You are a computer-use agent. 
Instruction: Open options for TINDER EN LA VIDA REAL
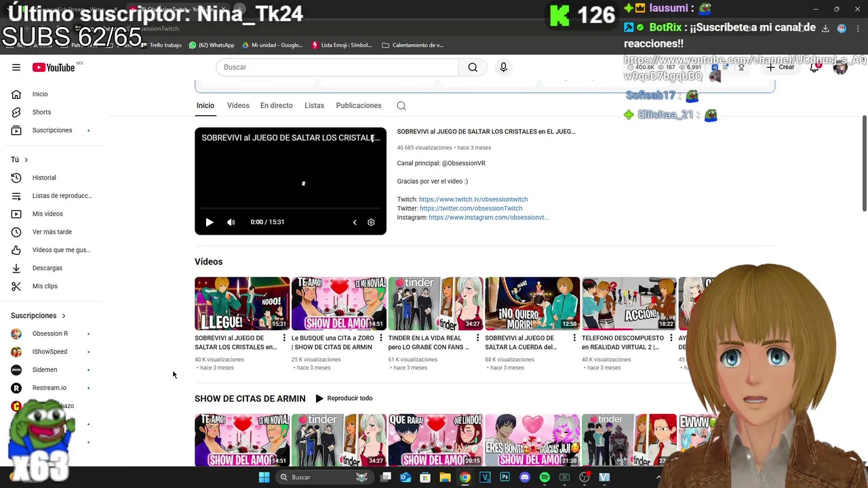478,338
